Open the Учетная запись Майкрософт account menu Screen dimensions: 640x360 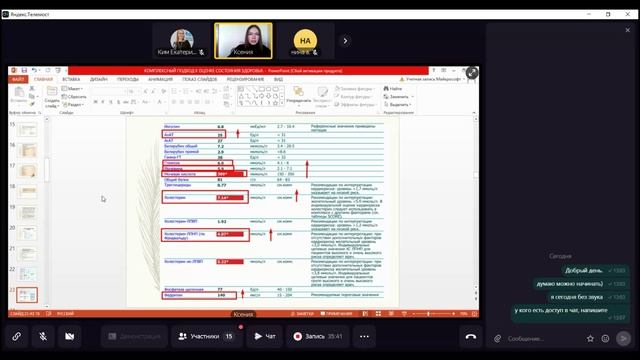tap(433, 79)
